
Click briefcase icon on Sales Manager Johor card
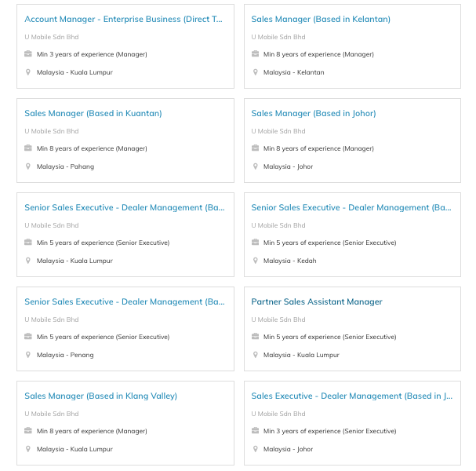pos(255,148)
